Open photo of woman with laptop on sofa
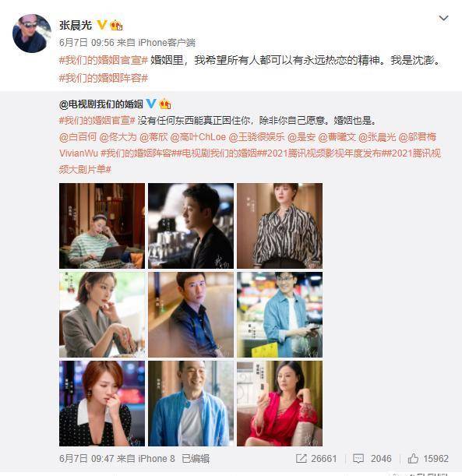 coord(102,226)
